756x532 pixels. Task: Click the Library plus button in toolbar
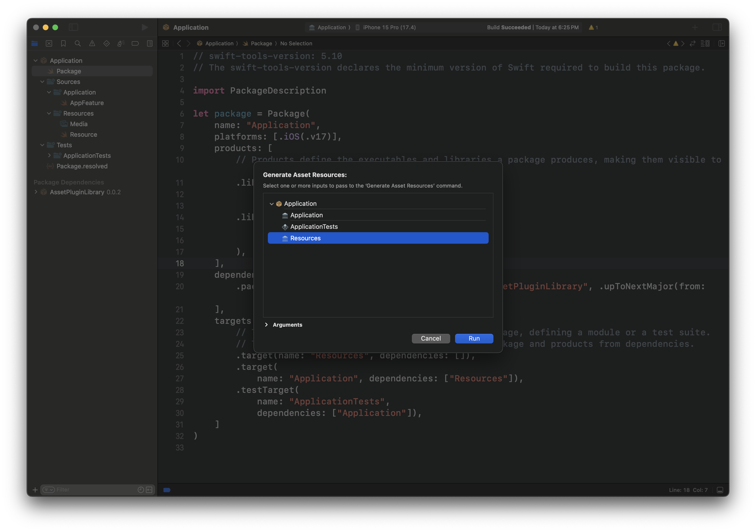point(695,27)
